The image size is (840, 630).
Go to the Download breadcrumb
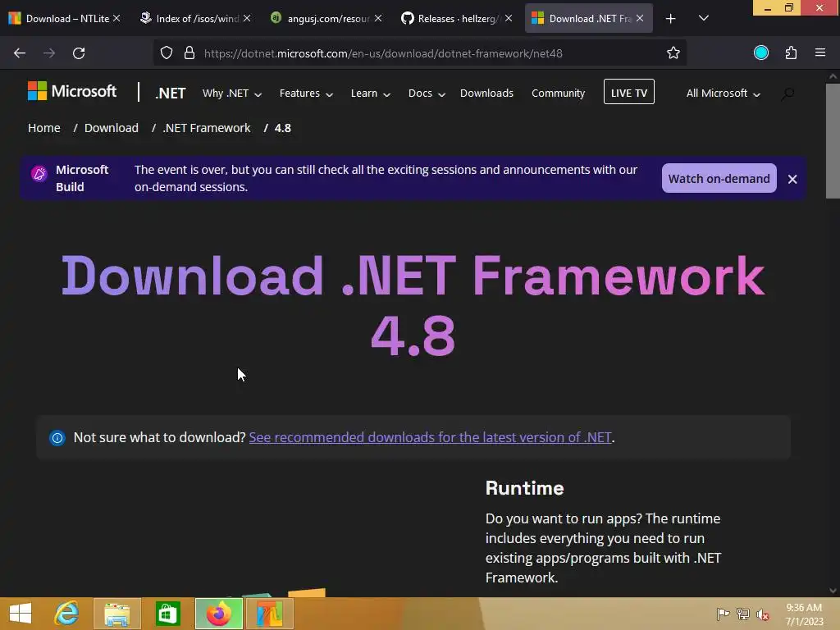tap(112, 128)
